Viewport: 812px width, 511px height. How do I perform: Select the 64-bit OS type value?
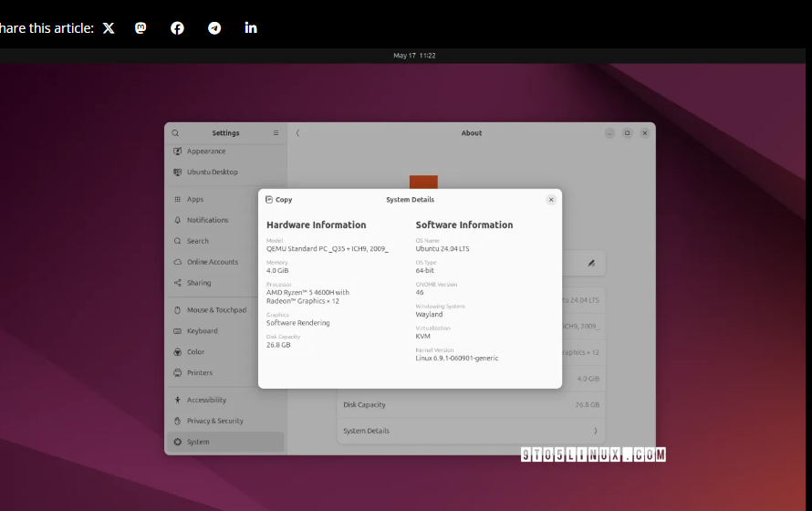click(424, 270)
